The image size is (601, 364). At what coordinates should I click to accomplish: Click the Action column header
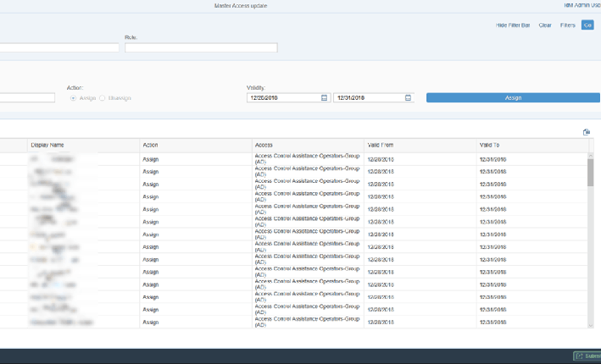point(196,145)
